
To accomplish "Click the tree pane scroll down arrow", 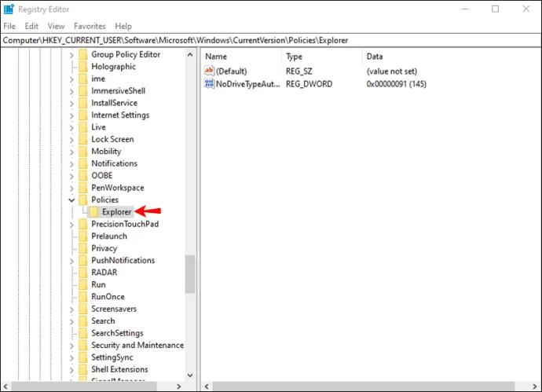I will 190,375.
